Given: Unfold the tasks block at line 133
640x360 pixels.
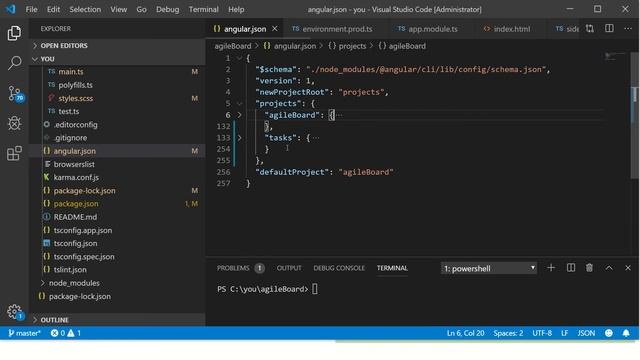Looking at the screenshot, I should (x=240, y=138).
